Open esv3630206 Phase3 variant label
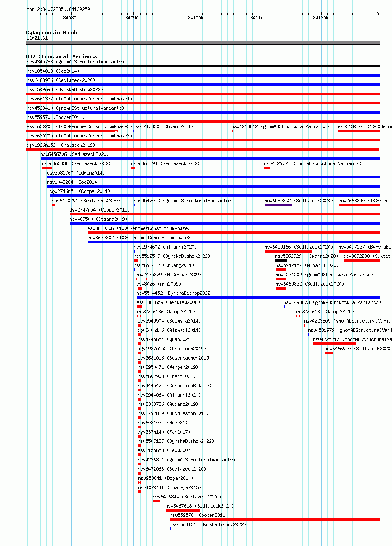 click(x=141, y=228)
